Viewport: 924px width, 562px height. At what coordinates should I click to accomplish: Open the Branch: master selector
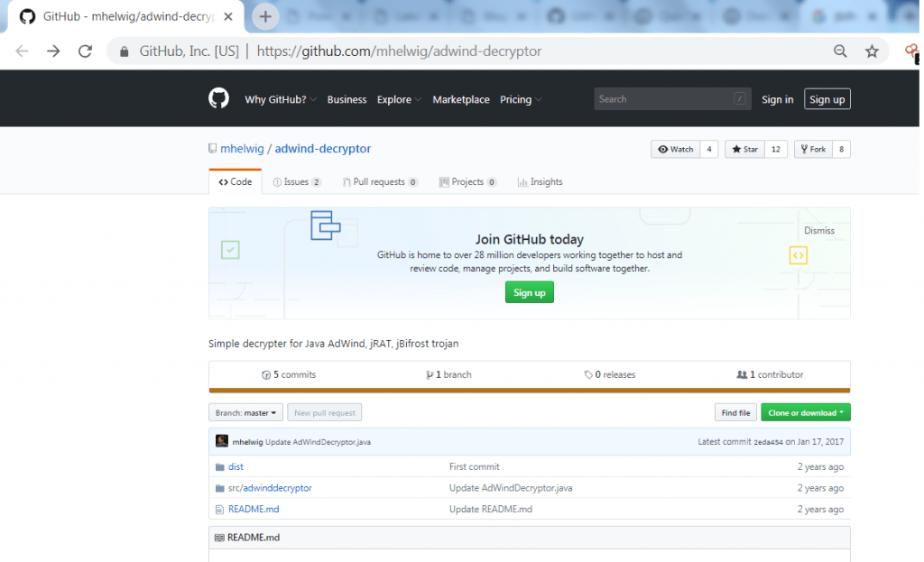pyautogui.click(x=245, y=412)
